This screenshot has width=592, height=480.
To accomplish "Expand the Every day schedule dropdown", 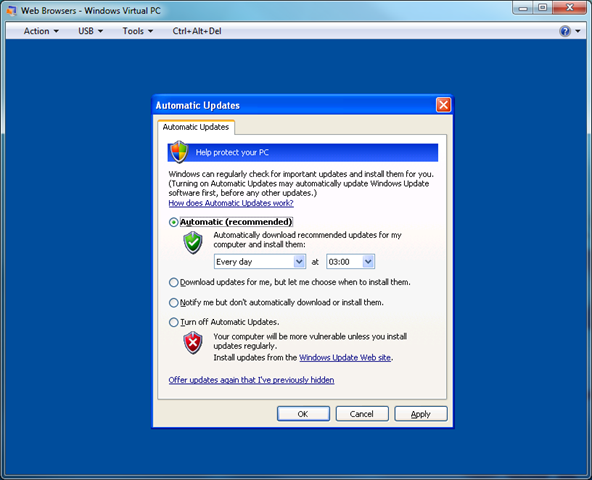I will pyautogui.click(x=260, y=262).
